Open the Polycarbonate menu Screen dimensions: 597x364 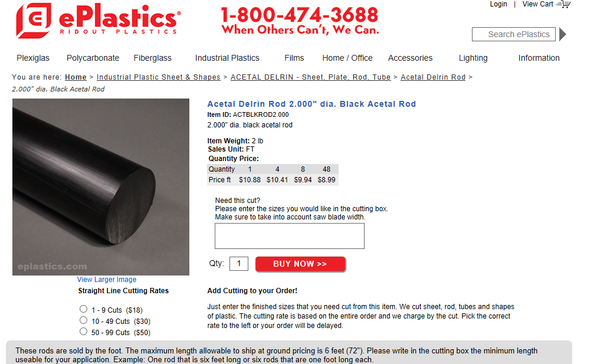[93, 58]
